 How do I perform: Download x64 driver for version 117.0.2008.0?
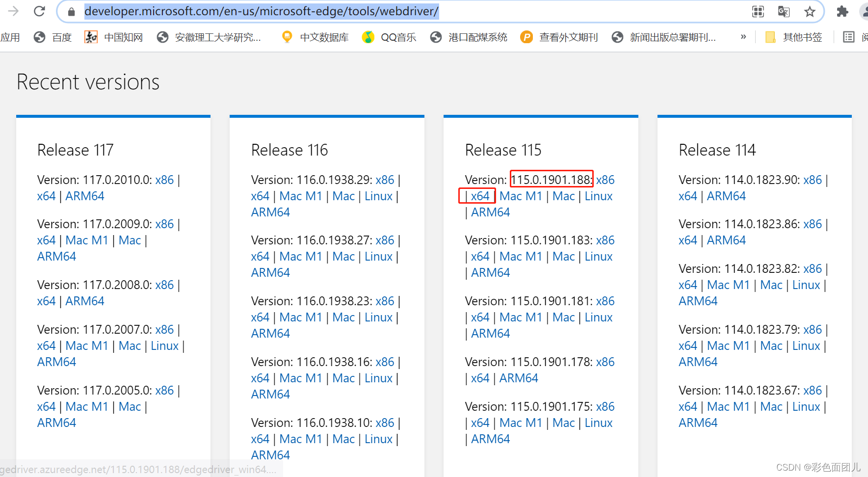tap(46, 301)
